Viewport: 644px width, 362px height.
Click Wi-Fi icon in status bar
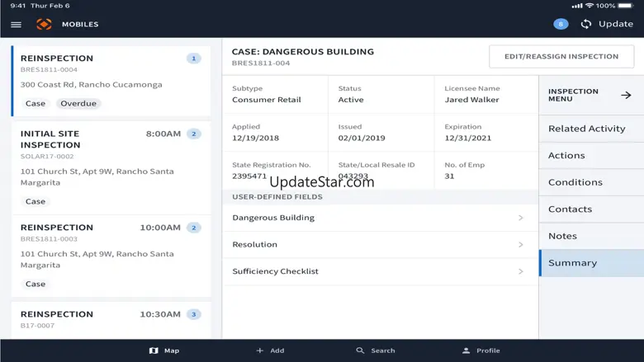click(x=590, y=6)
